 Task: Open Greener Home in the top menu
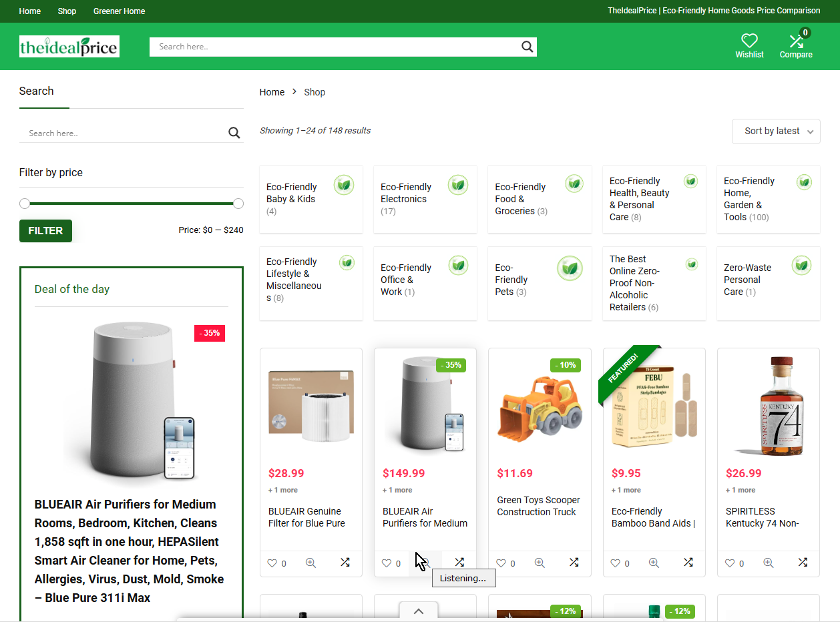pyautogui.click(x=119, y=11)
